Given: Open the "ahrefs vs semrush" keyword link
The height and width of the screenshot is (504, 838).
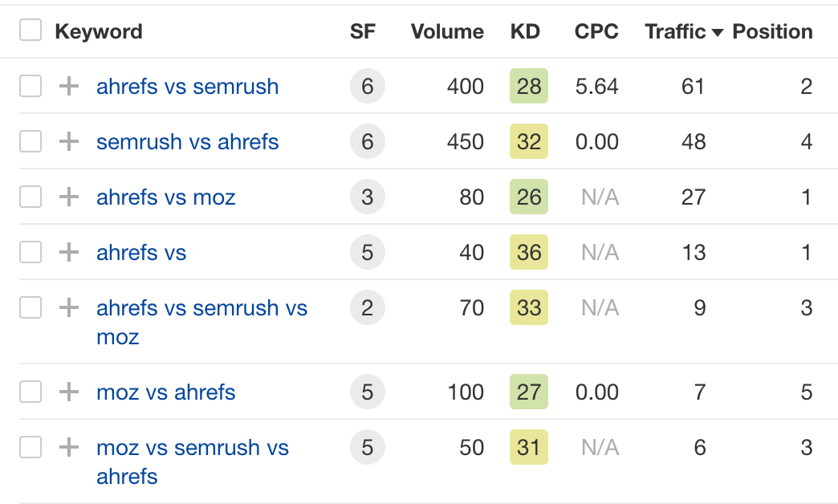Looking at the screenshot, I should pyautogui.click(x=187, y=86).
